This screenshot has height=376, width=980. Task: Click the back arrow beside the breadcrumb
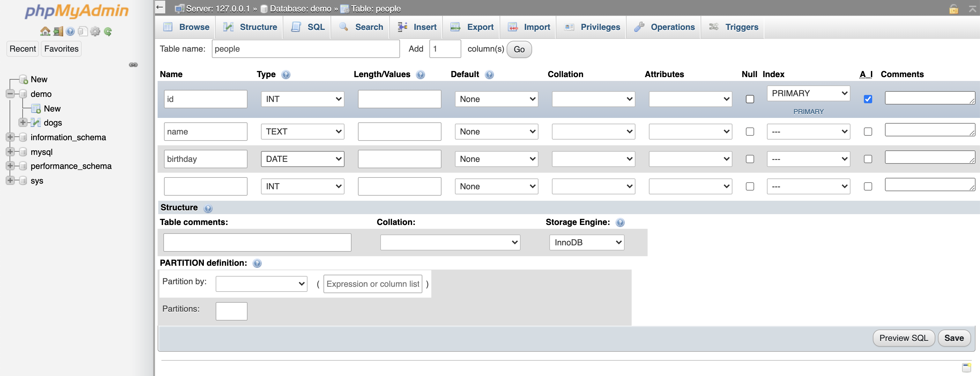160,7
